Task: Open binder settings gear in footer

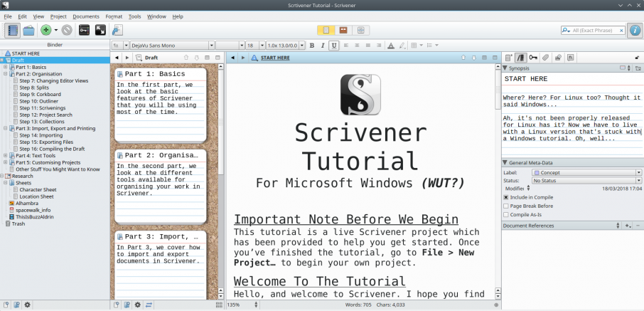Action: [27, 305]
